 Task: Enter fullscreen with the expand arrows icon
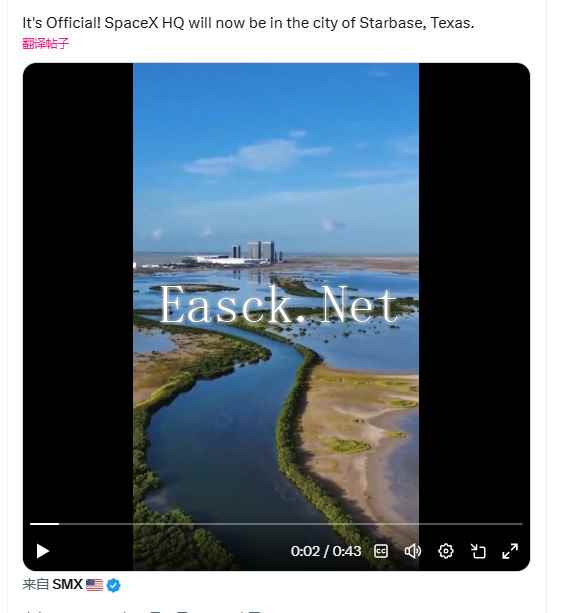tap(510, 551)
